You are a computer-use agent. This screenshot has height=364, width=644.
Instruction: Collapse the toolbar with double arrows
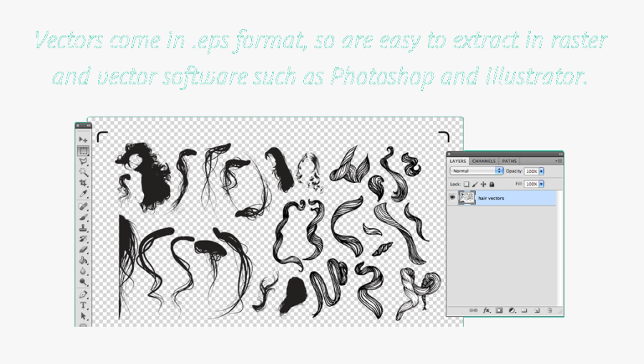(x=88, y=125)
